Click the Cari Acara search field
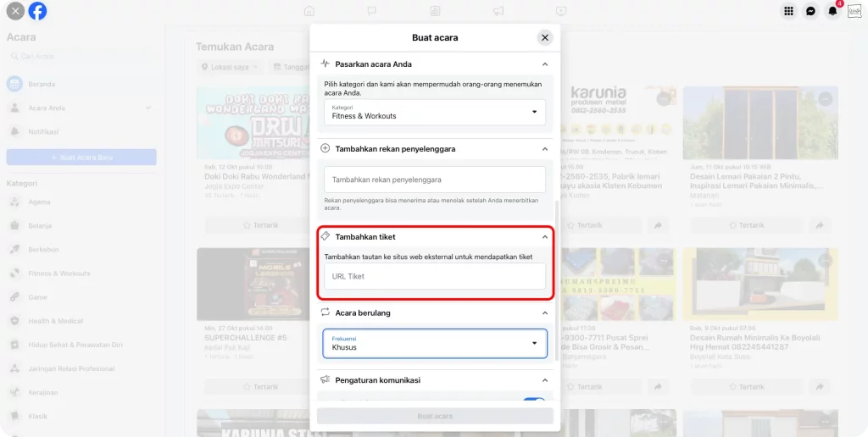The height and width of the screenshot is (437, 868). [82, 57]
